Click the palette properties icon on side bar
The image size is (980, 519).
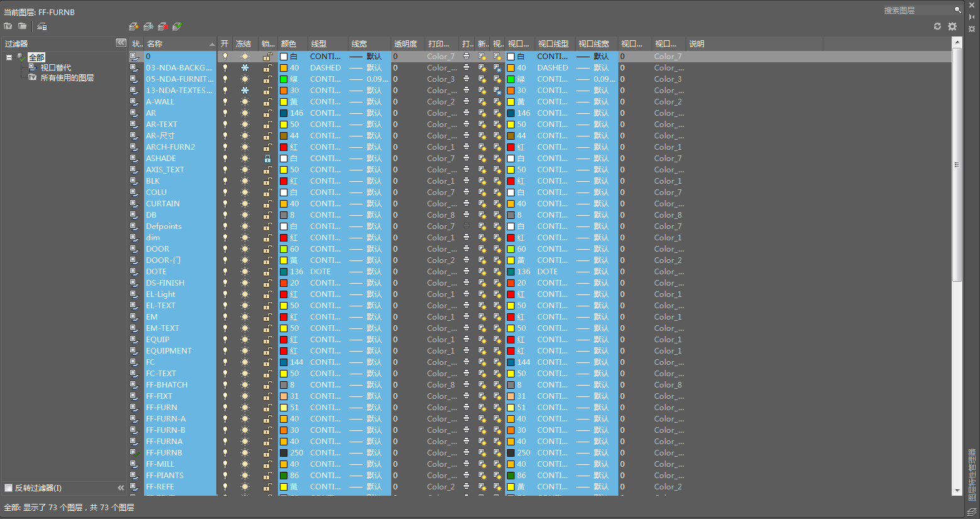click(x=972, y=29)
